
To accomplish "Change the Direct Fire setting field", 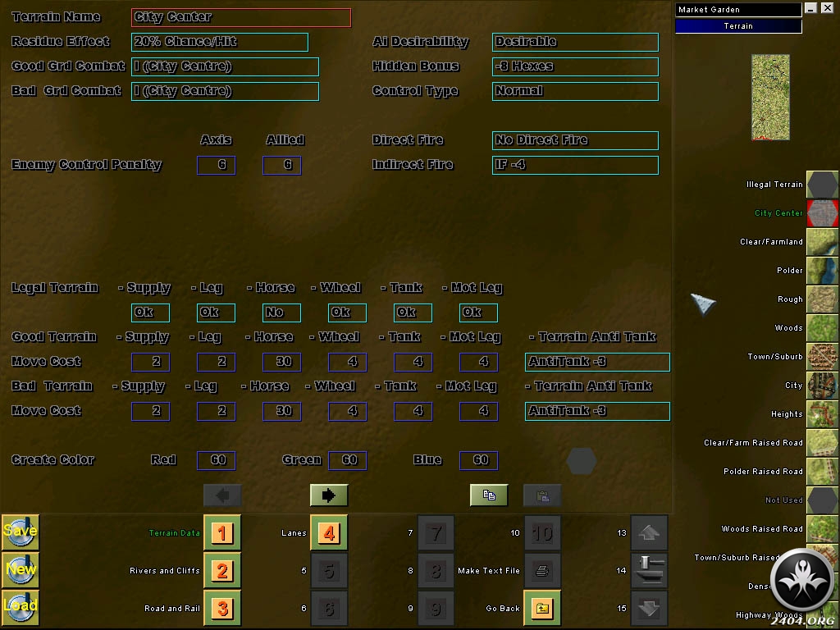I will click(575, 140).
